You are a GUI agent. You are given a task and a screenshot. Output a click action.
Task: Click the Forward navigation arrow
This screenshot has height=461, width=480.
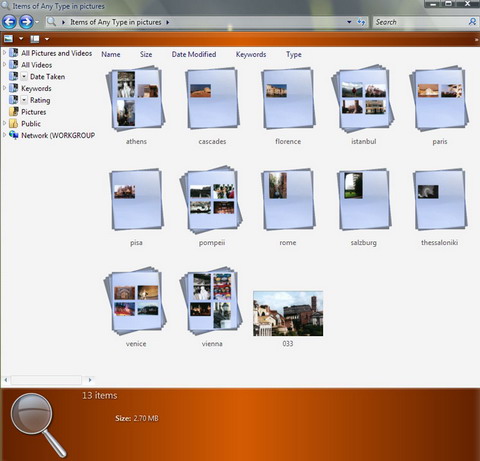pos(26,22)
